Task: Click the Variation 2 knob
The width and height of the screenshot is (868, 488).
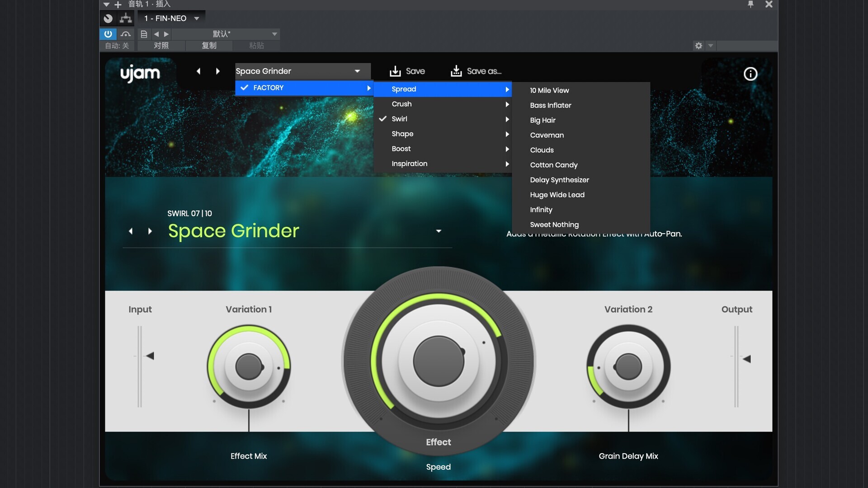Action: pyautogui.click(x=628, y=366)
